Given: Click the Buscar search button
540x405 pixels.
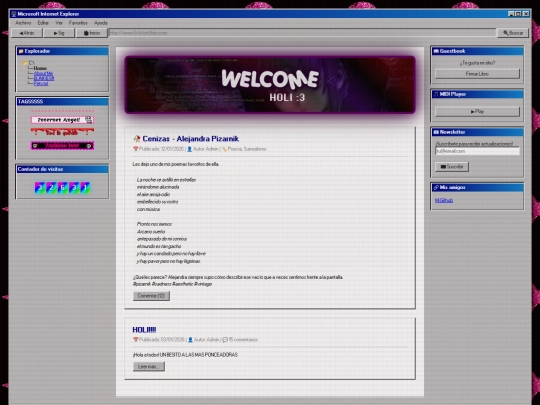Looking at the screenshot, I should coord(513,33).
